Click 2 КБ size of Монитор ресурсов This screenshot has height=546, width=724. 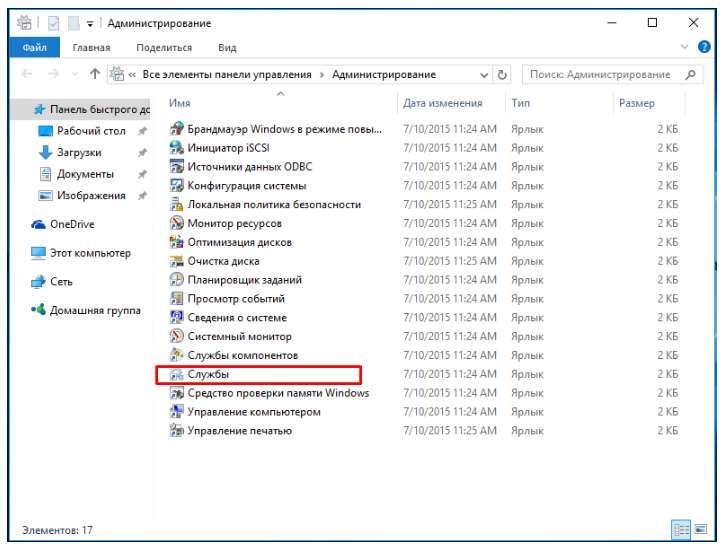[x=668, y=223]
